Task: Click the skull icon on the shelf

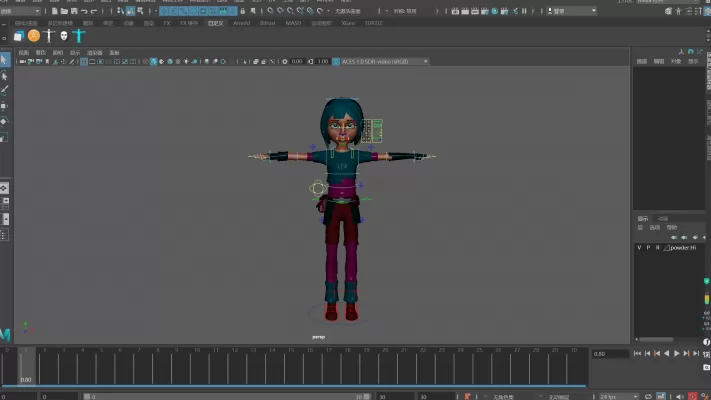Action: 63,35
